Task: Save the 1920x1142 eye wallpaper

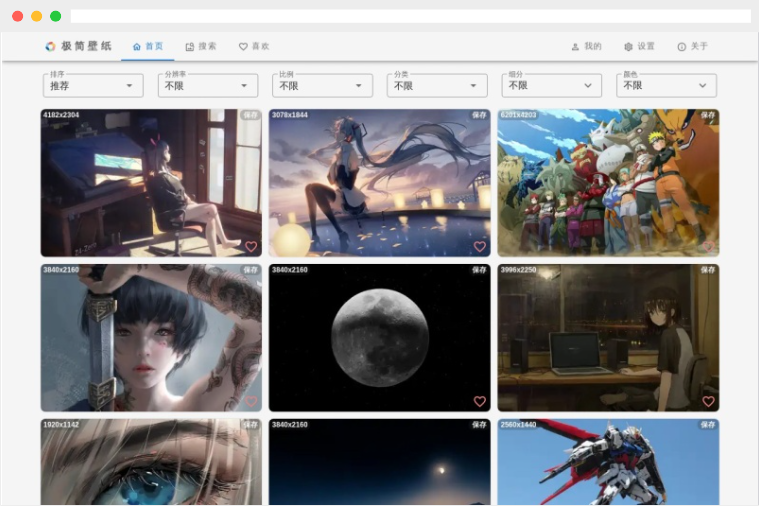Action: [250, 425]
